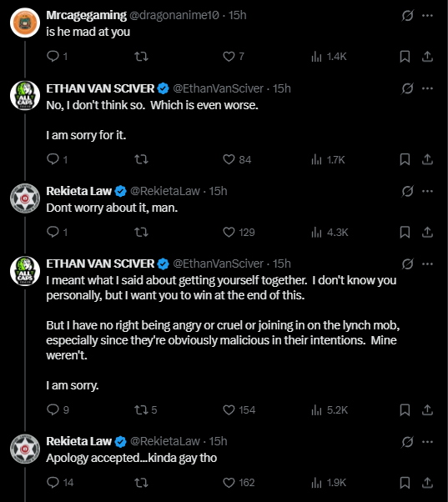The height and width of the screenshot is (502, 448).
Task: Reply to Mrcagegaming's "is he mad" tweet
Action: click(x=57, y=57)
